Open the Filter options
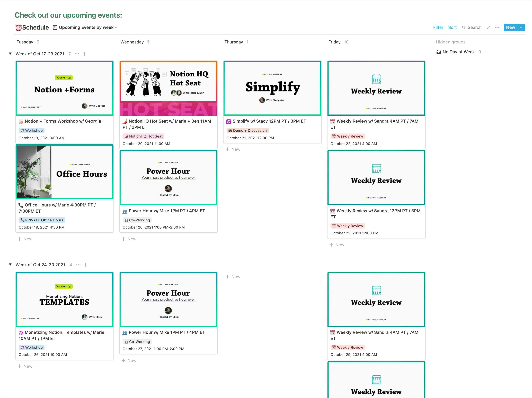Screen dimensions: 532x398 pos(438,27)
